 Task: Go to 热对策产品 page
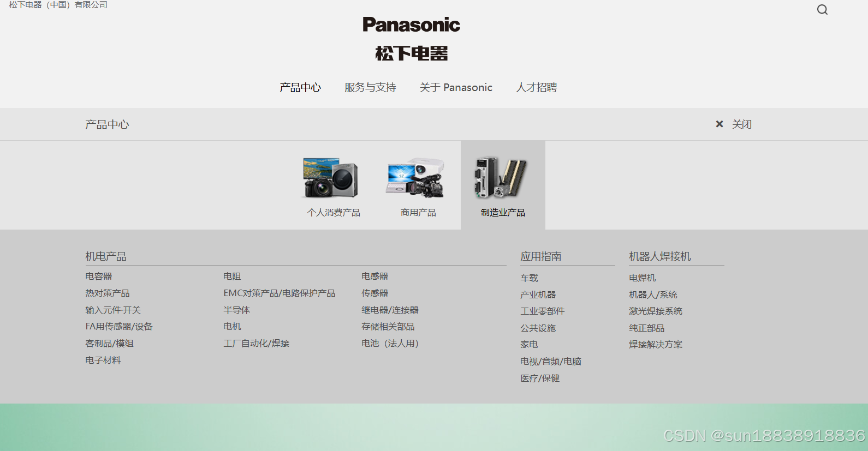[x=108, y=293]
